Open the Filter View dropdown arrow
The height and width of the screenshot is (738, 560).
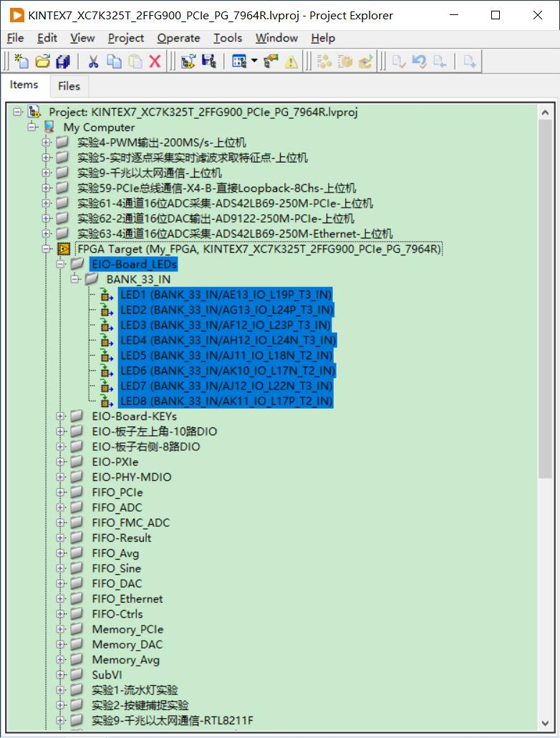(254, 61)
